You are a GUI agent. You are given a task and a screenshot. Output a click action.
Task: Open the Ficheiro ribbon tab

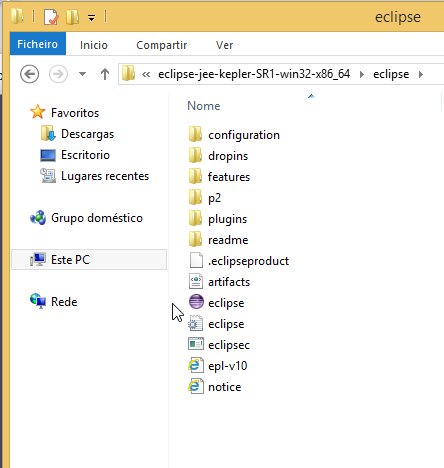[x=38, y=44]
